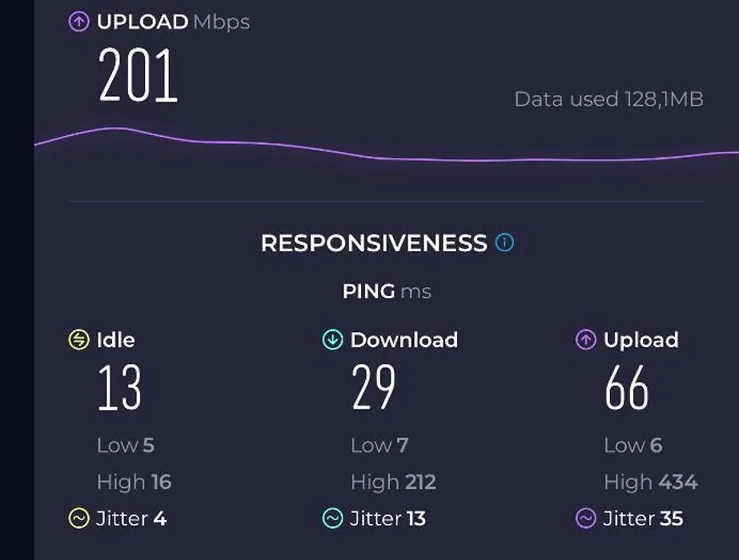The height and width of the screenshot is (560, 739).
Task: Click the yellow Idle ping icon
Action: (x=78, y=339)
